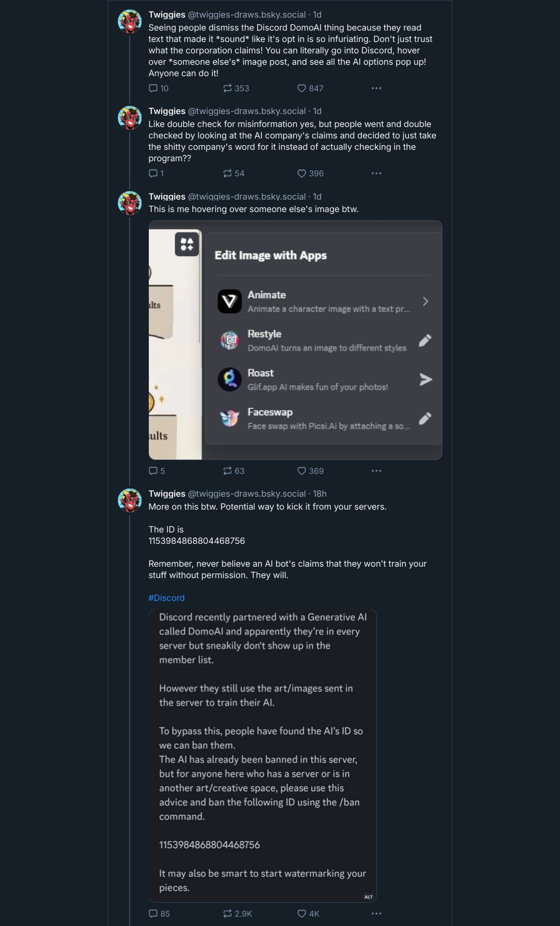
Task: Open the Edit Image with Apps screenshot
Action: (295, 340)
